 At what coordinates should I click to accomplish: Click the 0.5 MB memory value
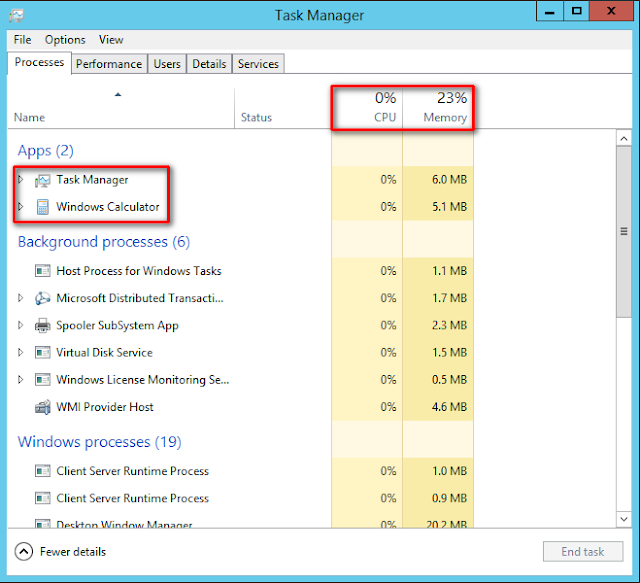[x=449, y=380]
